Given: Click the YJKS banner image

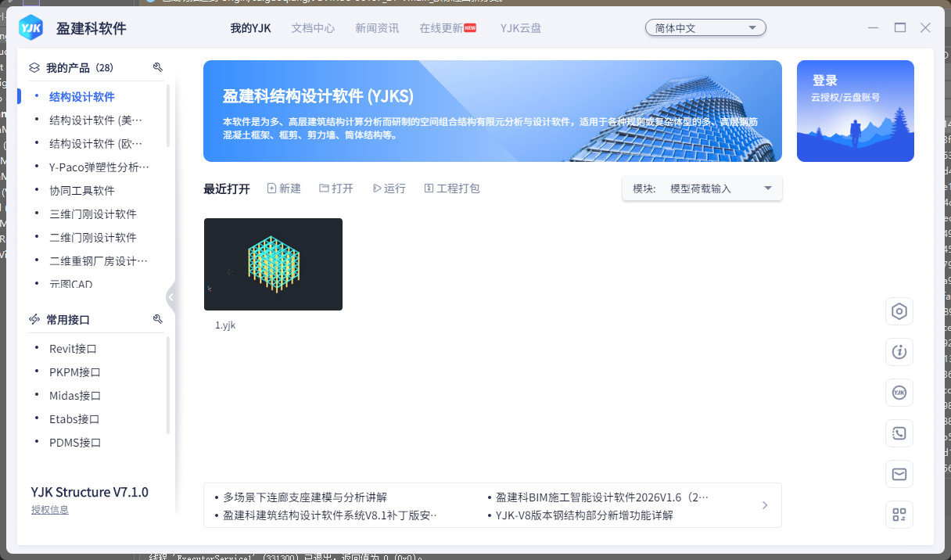Looking at the screenshot, I should [493, 111].
